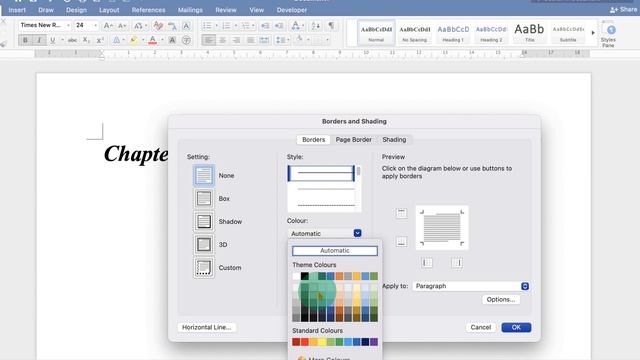Image resolution: width=640 pixels, height=360 pixels.
Task: Choose the Automatic colour option
Action: [x=335, y=251]
